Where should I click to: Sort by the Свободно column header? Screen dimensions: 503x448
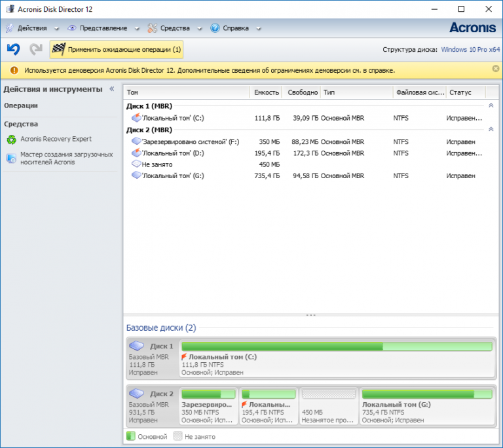[302, 92]
